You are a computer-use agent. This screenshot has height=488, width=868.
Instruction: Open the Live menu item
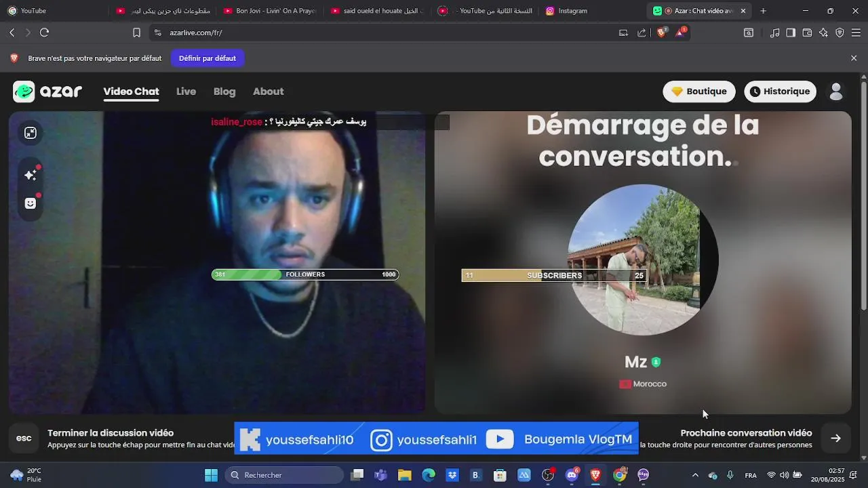point(186,91)
